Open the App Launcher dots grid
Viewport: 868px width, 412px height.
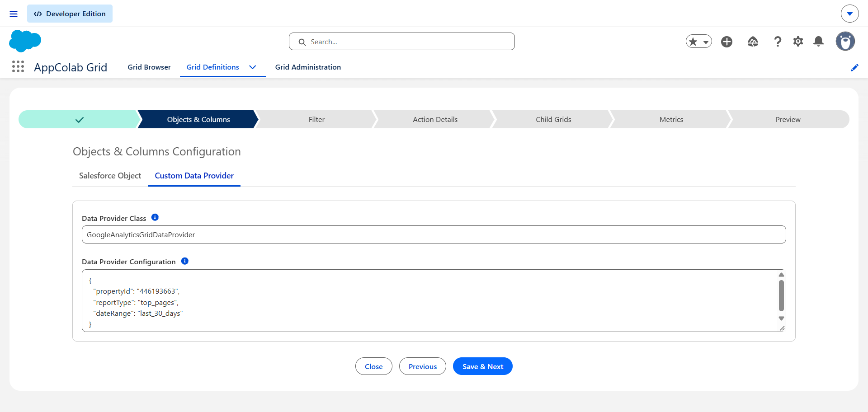(18, 67)
